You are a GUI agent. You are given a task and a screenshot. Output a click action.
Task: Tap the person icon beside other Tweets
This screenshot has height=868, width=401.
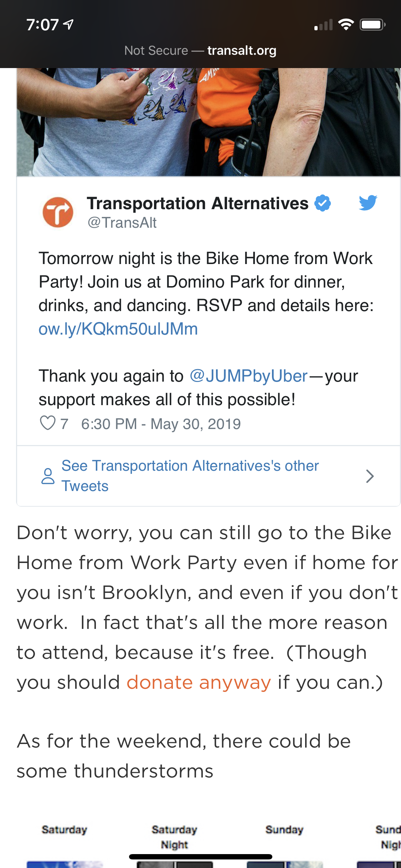coord(48,476)
